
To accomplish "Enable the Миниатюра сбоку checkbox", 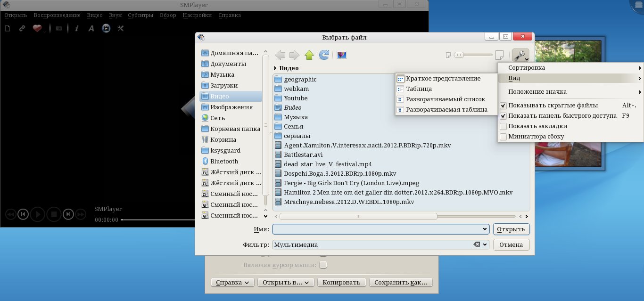I will (504, 137).
